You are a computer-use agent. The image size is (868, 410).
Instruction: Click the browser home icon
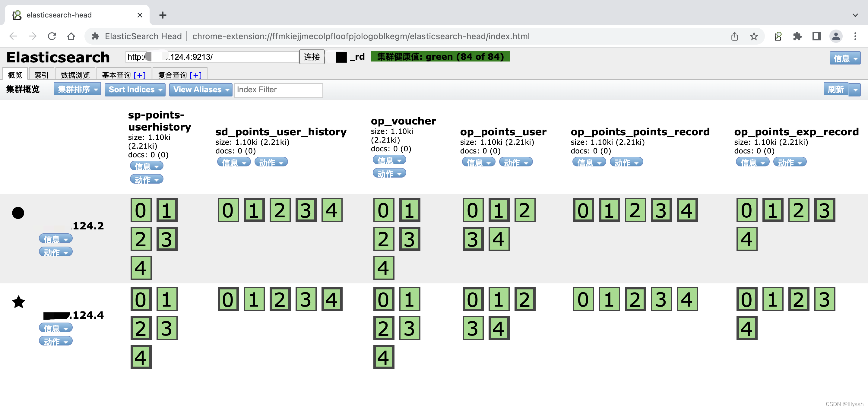71,36
